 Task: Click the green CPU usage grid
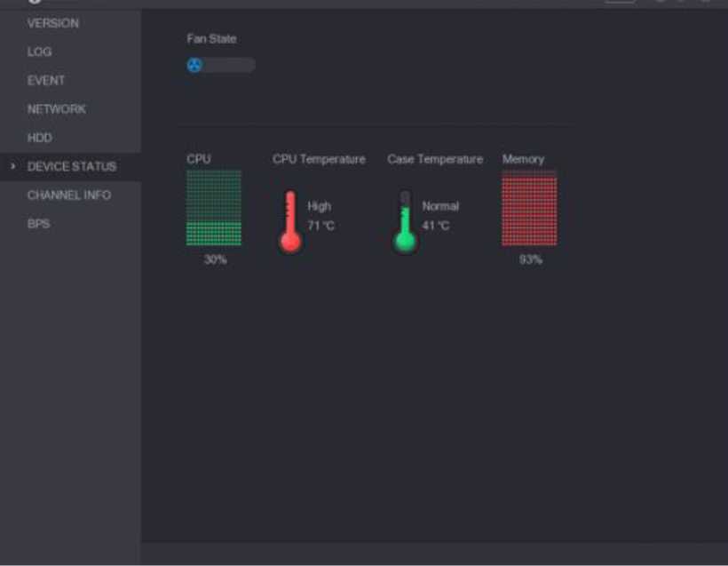click(214, 208)
